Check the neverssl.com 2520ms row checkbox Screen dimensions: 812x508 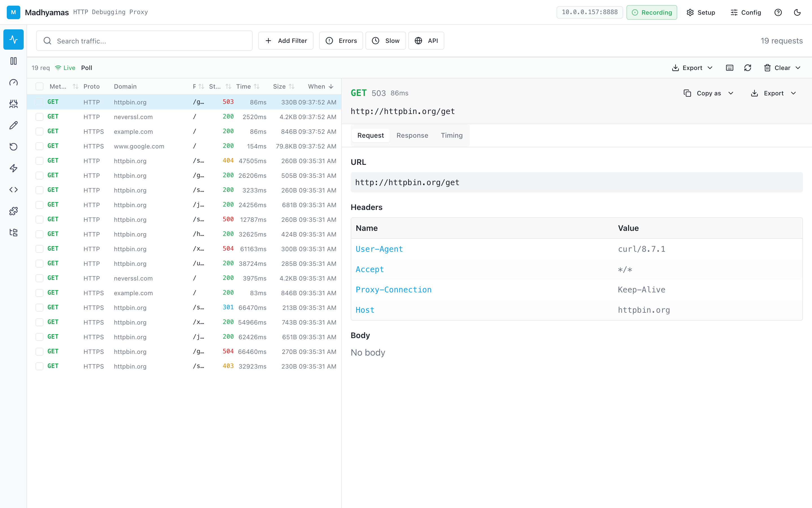click(39, 117)
